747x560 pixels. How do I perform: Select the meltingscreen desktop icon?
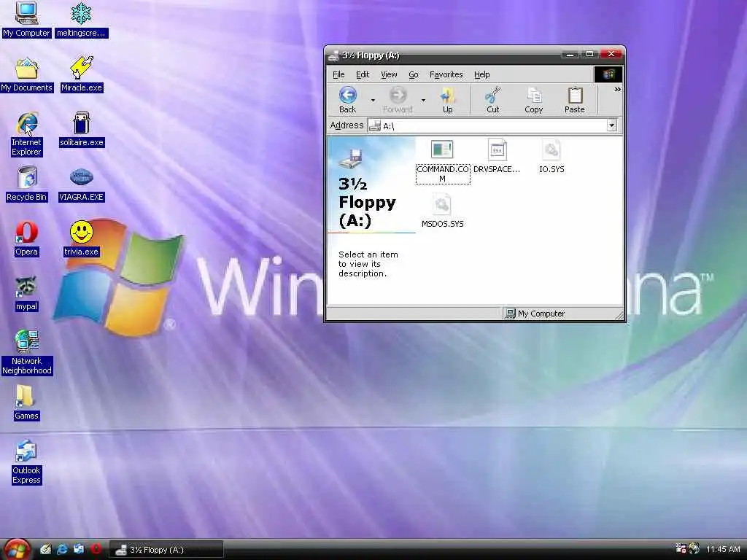81,13
